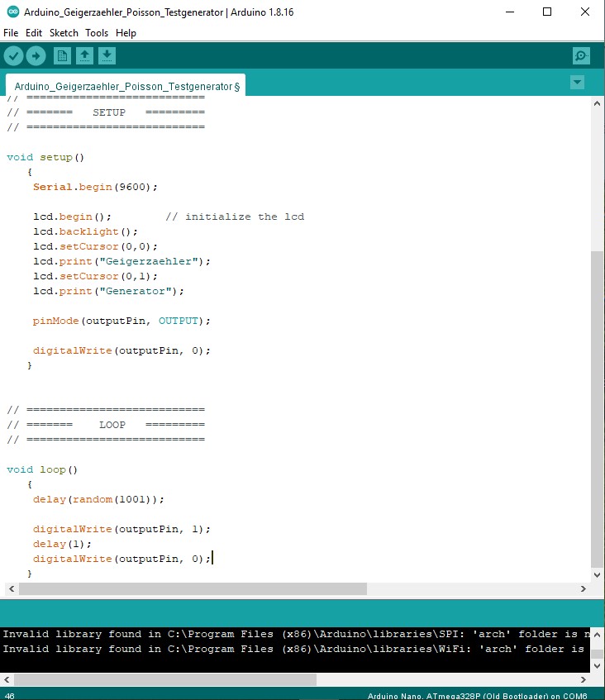This screenshot has width=605, height=700.
Task: Create a new sketch with the New icon
Action: [62, 56]
